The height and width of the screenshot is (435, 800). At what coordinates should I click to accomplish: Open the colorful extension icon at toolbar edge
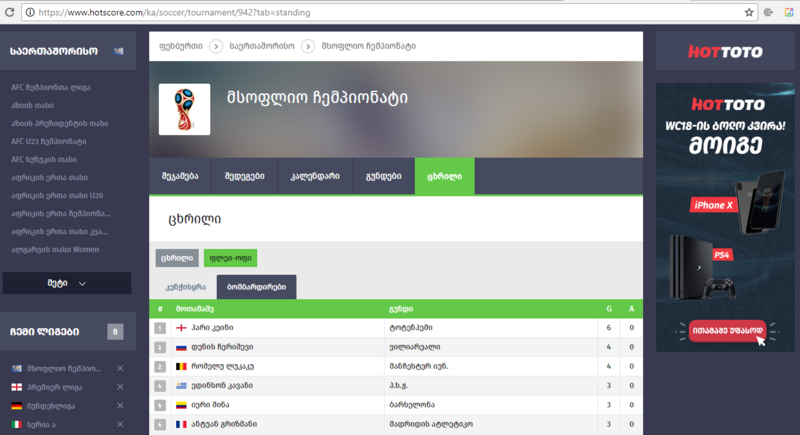[x=789, y=12]
